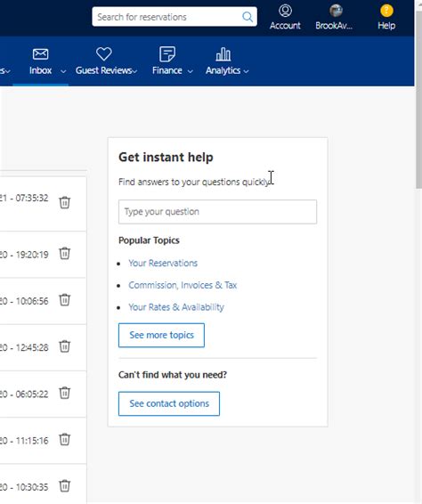Delete the message dated 10:06:56
This screenshot has width=422, height=504.
pyautogui.click(x=65, y=299)
